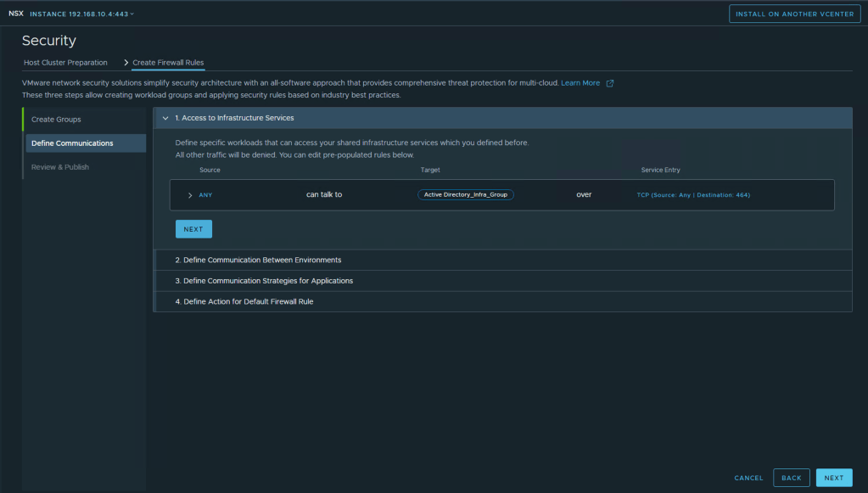Expand Define Action for Default Firewall Rule
This screenshot has width=868, height=493.
pos(244,301)
